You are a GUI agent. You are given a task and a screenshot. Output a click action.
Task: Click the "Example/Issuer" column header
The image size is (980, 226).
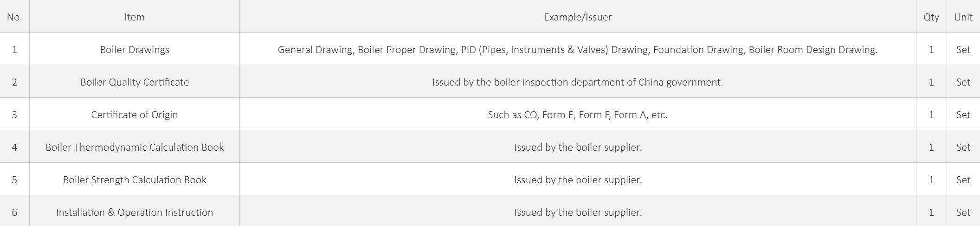point(577,17)
